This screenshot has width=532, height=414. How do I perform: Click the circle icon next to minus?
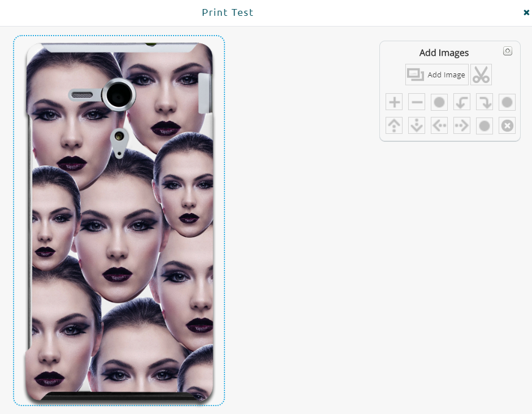(439, 102)
